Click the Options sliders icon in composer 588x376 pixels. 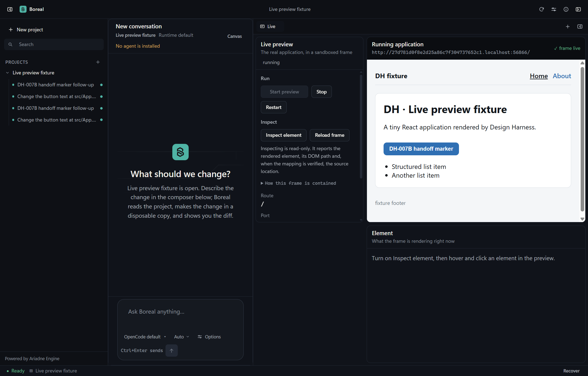[x=200, y=337]
